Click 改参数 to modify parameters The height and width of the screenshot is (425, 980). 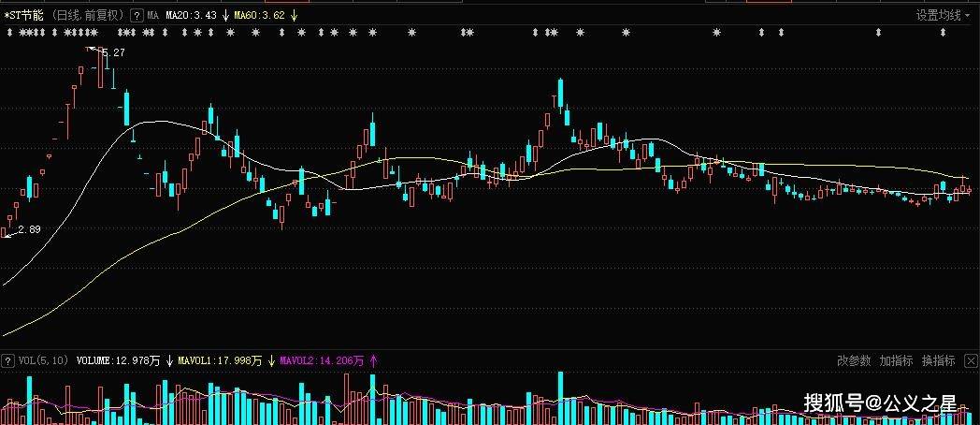coord(854,360)
